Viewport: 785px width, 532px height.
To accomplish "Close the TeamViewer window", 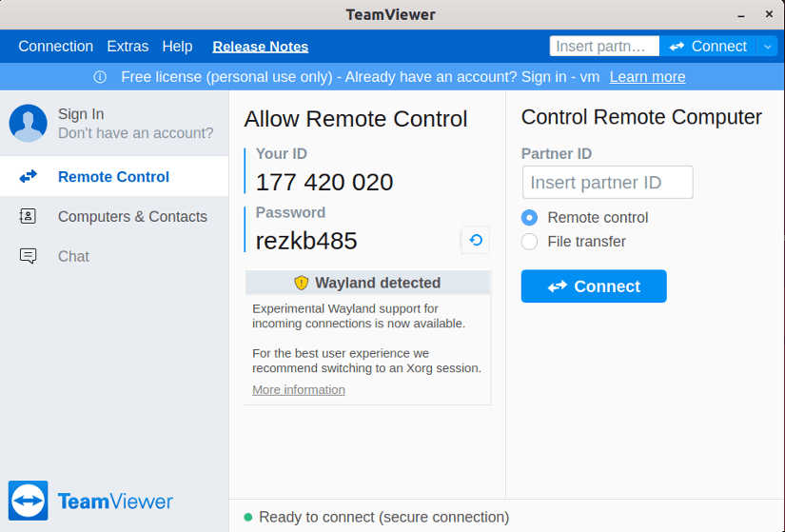I will tap(769, 14).
